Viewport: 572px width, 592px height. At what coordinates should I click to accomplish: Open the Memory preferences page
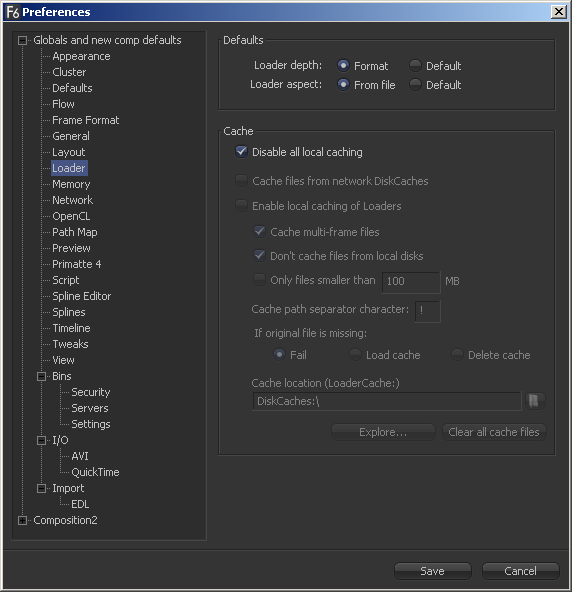(71, 184)
